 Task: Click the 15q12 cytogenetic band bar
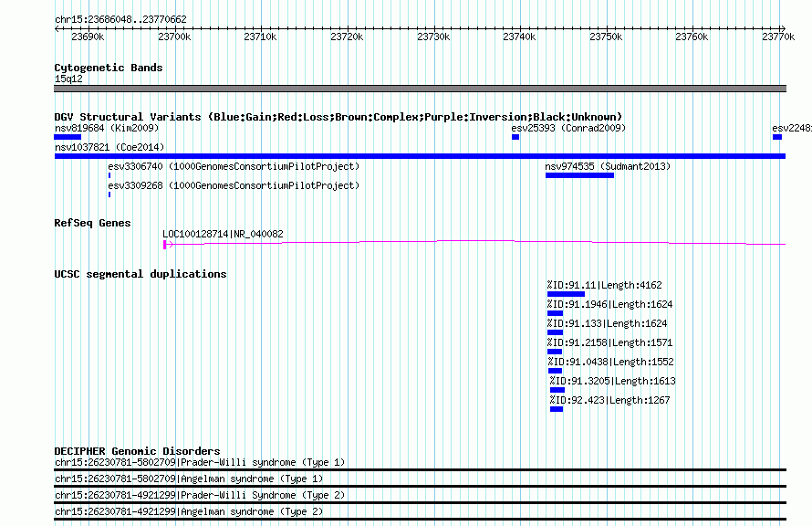click(x=420, y=89)
